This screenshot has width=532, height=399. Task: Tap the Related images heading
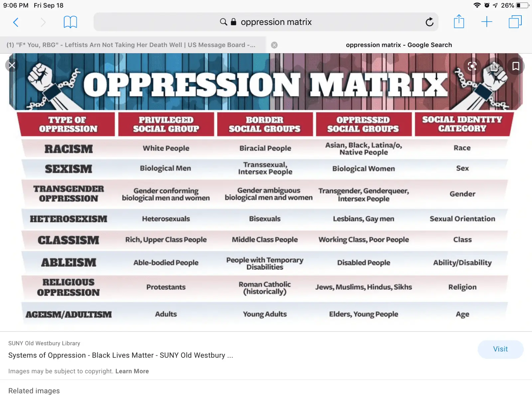(34, 391)
